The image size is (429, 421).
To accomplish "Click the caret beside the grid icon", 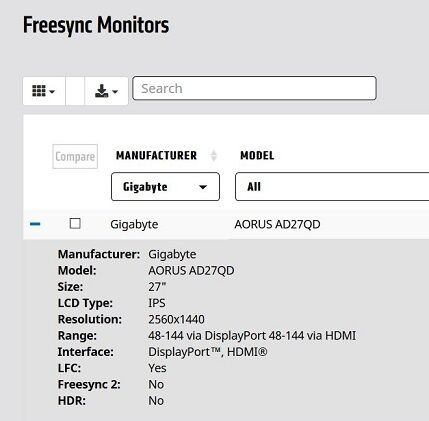I will [52, 91].
